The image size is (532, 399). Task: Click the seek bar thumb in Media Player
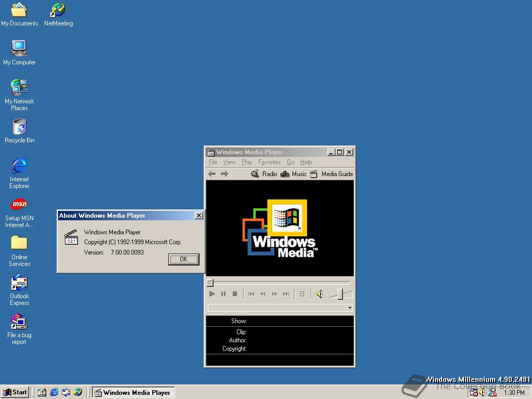coord(210,283)
